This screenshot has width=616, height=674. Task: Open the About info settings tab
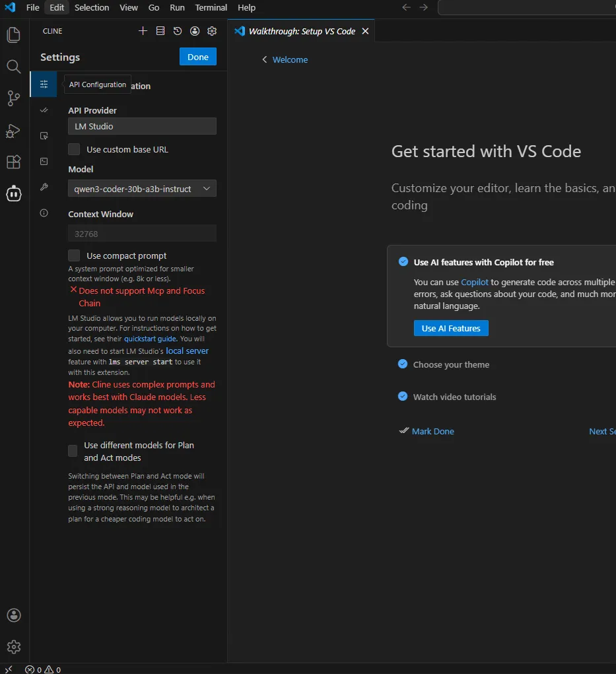[x=44, y=213]
